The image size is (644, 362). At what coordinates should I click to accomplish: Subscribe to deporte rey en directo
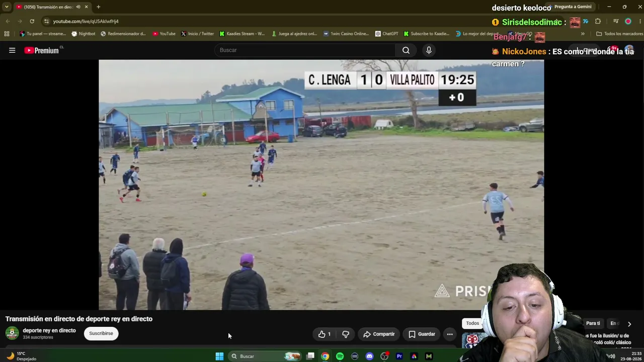pyautogui.click(x=101, y=333)
